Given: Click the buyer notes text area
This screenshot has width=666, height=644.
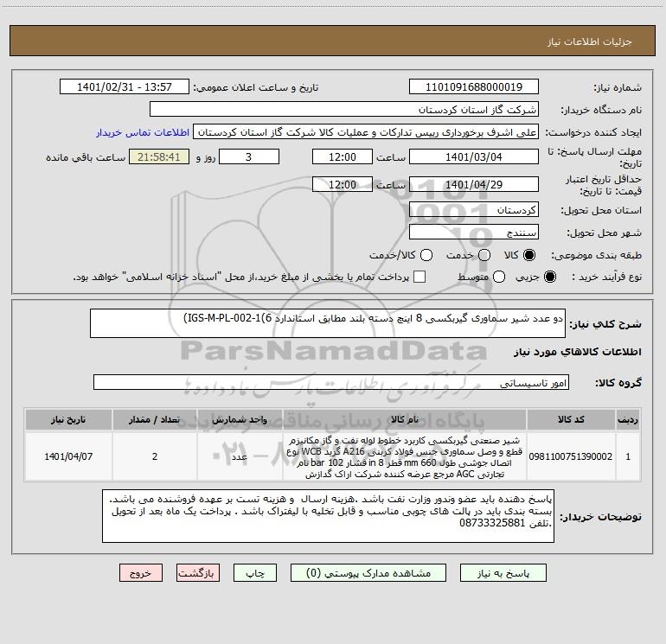Looking at the screenshot, I should click(x=328, y=516).
